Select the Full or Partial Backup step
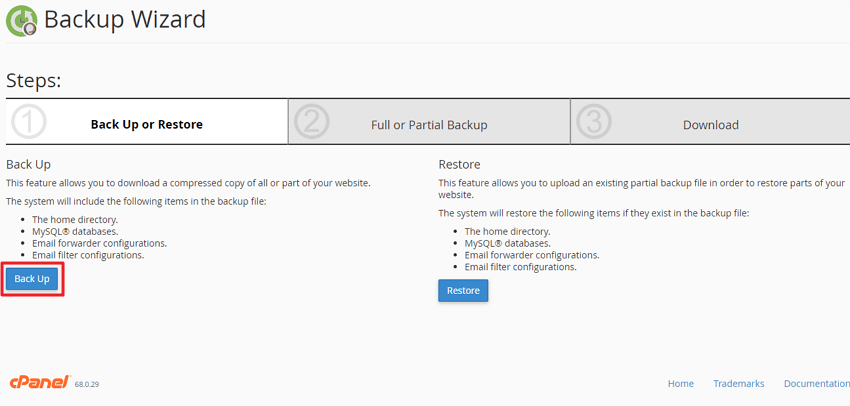This screenshot has width=850, height=406. click(x=429, y=122)
